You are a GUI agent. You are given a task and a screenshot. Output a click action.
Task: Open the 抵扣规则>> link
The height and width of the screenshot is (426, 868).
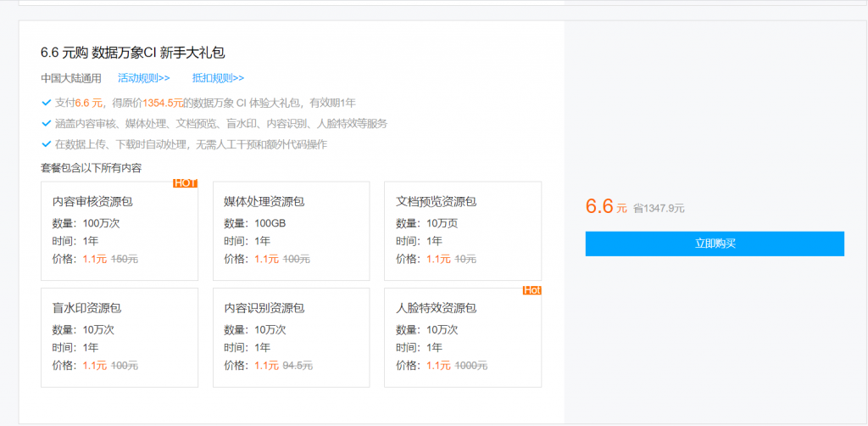(218, 78)
